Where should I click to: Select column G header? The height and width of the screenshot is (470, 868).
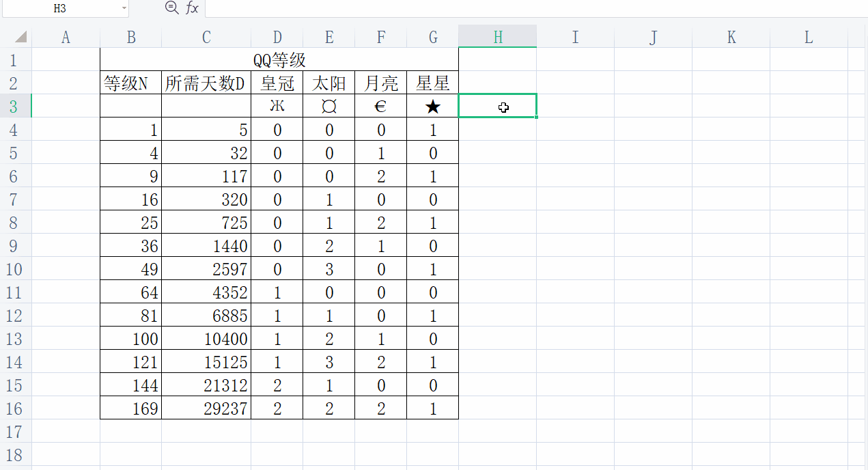pyautogui.click(x=432, y=37)
